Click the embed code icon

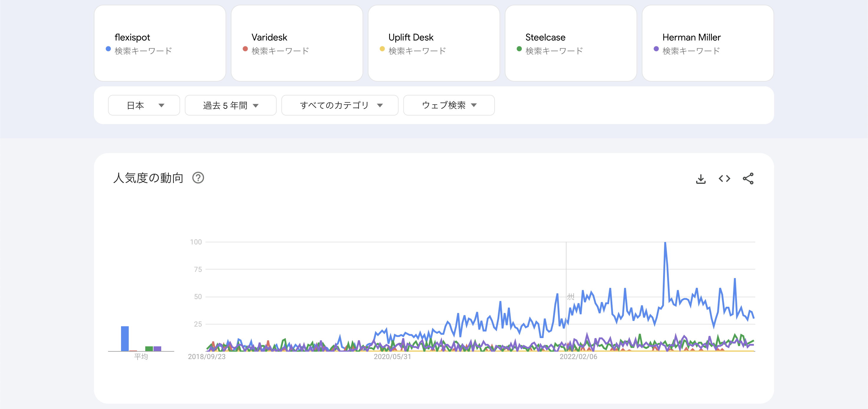724,179
